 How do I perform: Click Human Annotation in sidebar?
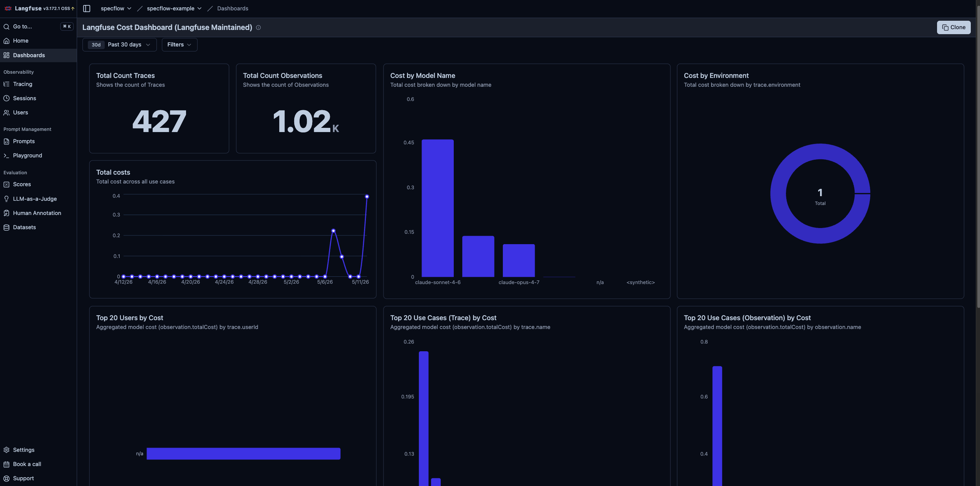[38, 213]
